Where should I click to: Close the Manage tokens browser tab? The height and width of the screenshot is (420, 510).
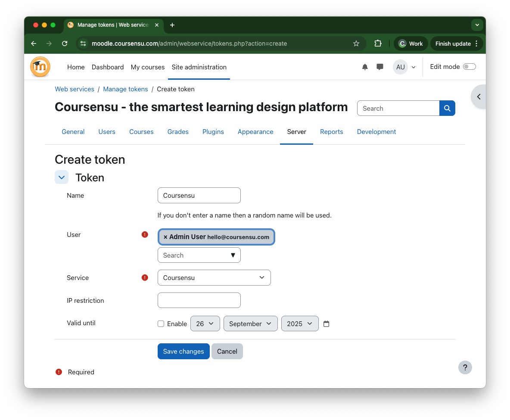click(x=157, y=25)
